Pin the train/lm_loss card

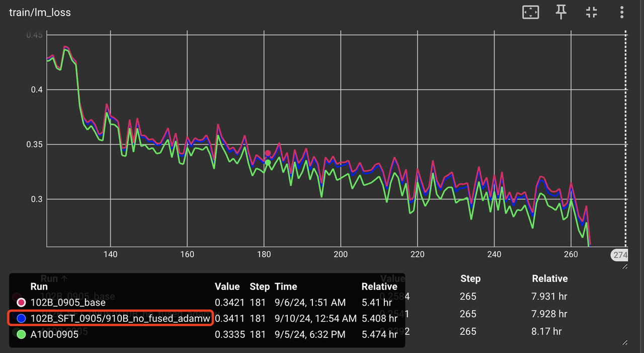click(561, 12)
